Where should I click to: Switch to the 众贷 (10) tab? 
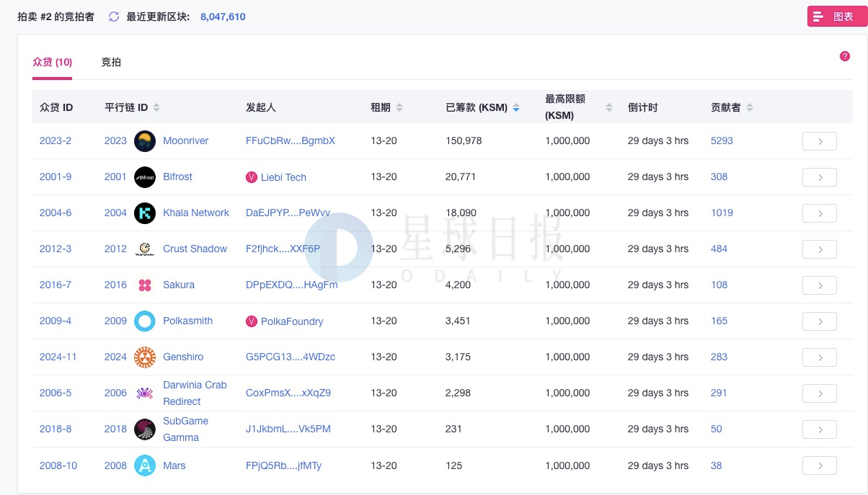point(53,63)
